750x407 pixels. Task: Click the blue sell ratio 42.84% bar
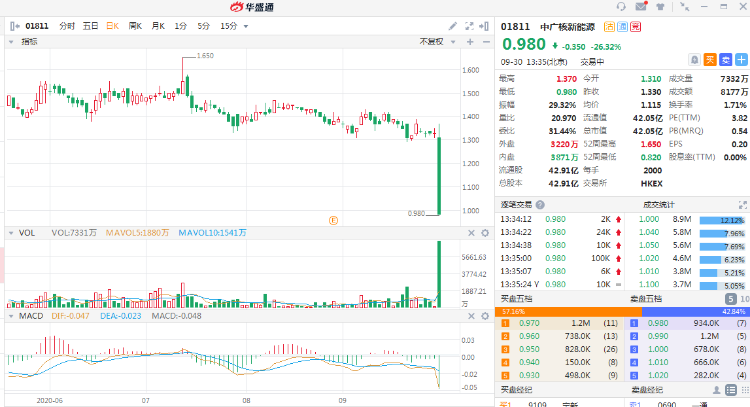pos(695,311)
